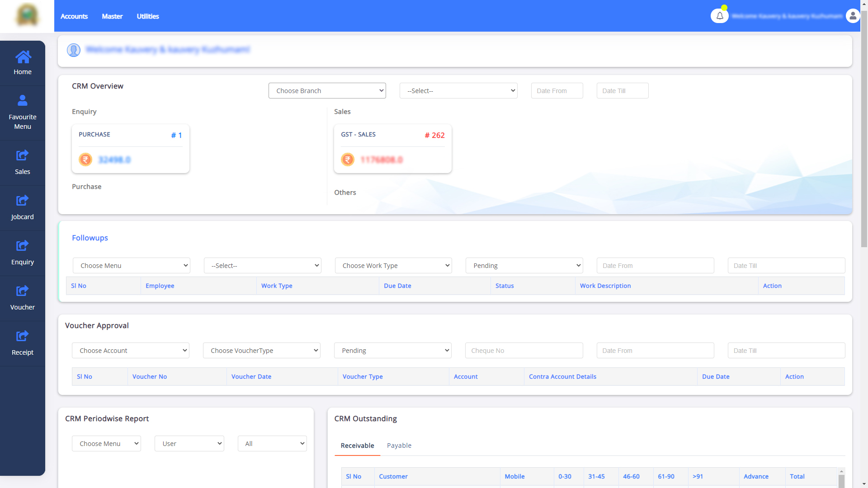Open the Voucher sidebar icon
This screenshot has width=868, height=488.
23,291
